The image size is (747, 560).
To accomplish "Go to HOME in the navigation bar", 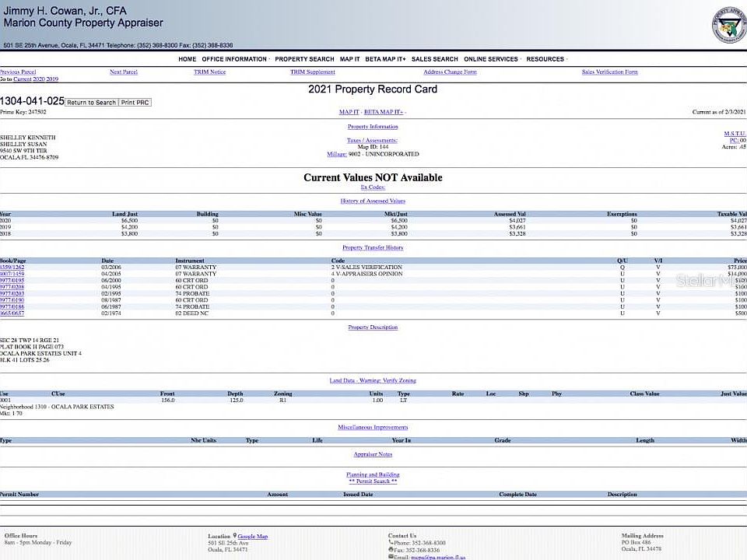I will point(188,59).
